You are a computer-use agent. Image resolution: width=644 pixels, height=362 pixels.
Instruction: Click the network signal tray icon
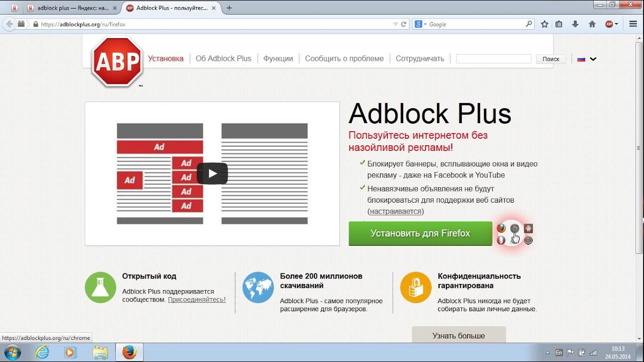[593, 352]
